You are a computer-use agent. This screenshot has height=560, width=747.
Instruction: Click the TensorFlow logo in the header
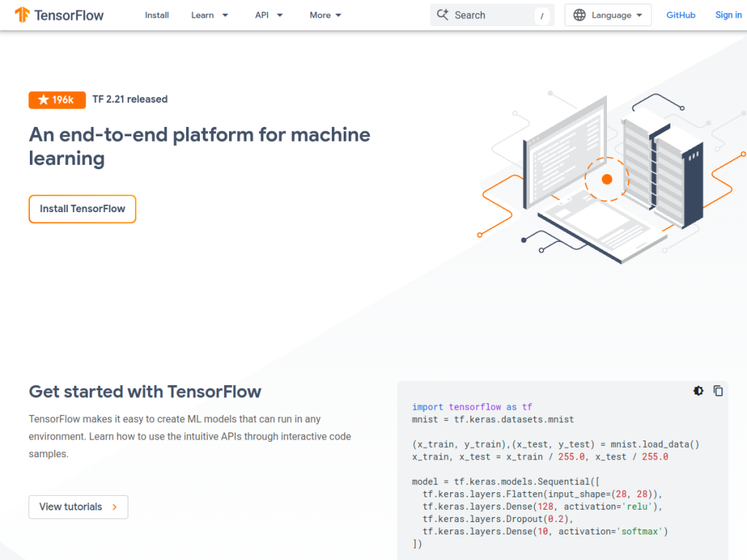[59, 15]
